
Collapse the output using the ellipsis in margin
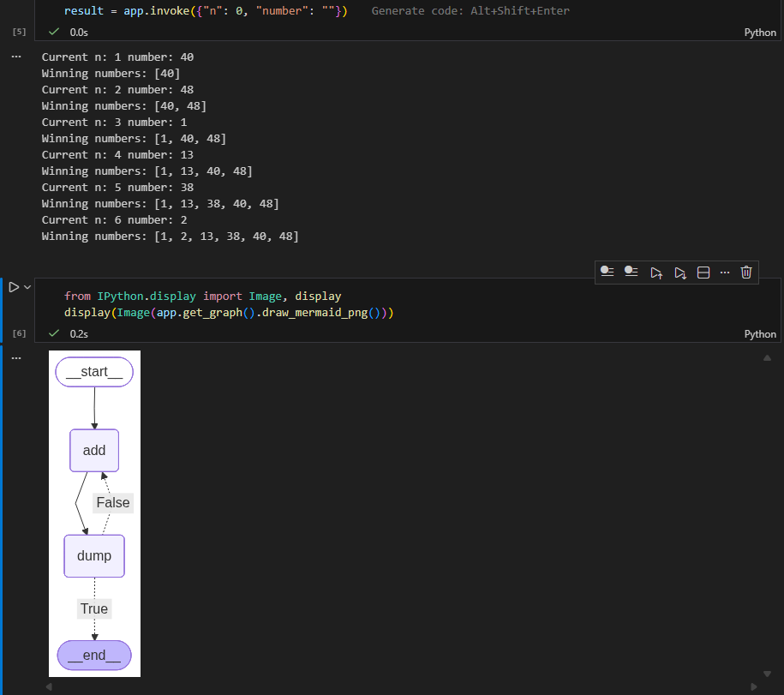coord(15,356)
